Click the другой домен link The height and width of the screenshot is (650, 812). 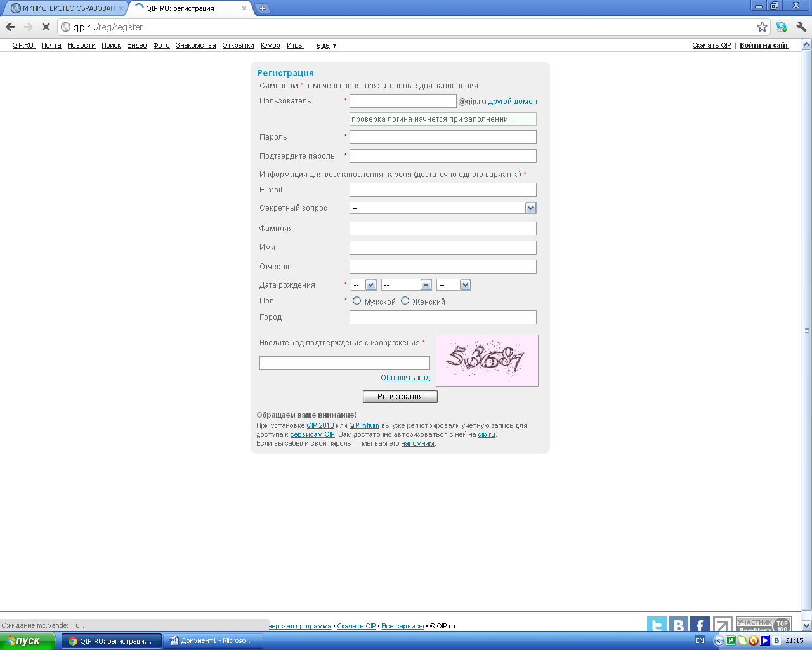513,102
